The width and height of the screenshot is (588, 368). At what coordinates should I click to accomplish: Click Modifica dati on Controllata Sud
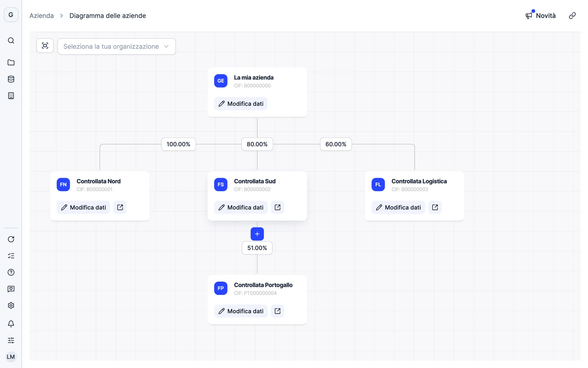[241, 207]
